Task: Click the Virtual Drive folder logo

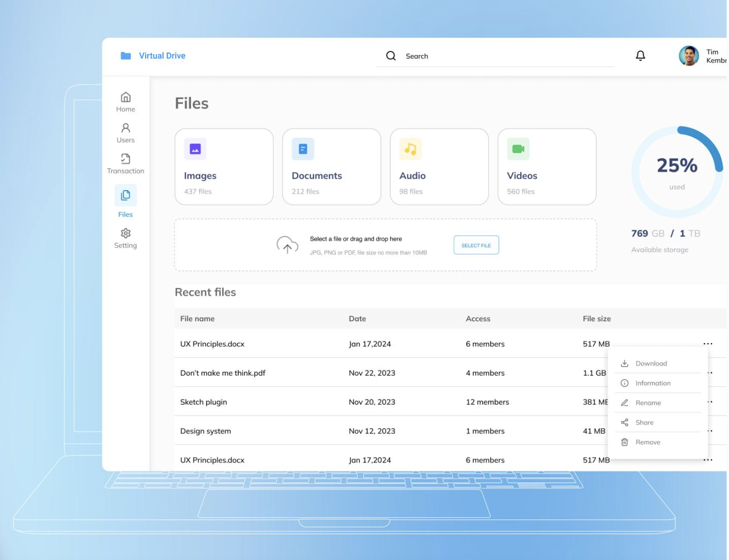Action: pyautogui.click(x=126, y=56)
